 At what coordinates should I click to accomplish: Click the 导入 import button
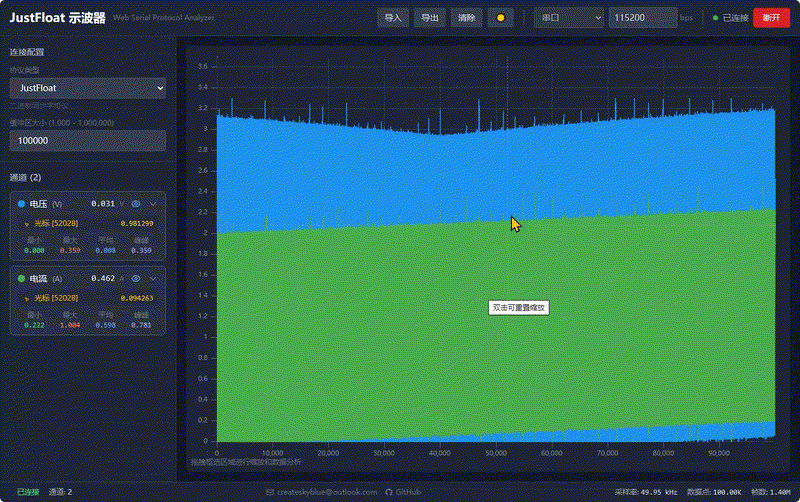pyautogui.click(x=393, y=18)
